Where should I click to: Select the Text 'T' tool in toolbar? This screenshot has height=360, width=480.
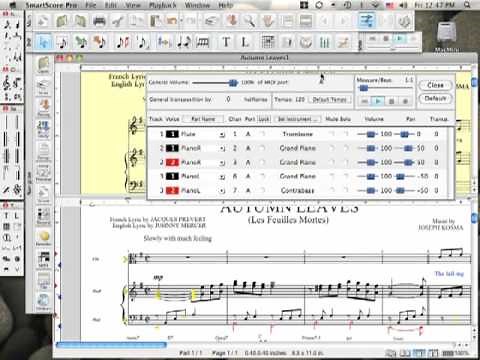tap(226, 42)
